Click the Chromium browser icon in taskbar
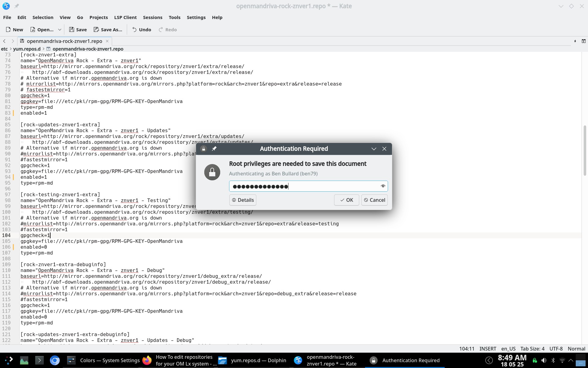 pos(55,360)
